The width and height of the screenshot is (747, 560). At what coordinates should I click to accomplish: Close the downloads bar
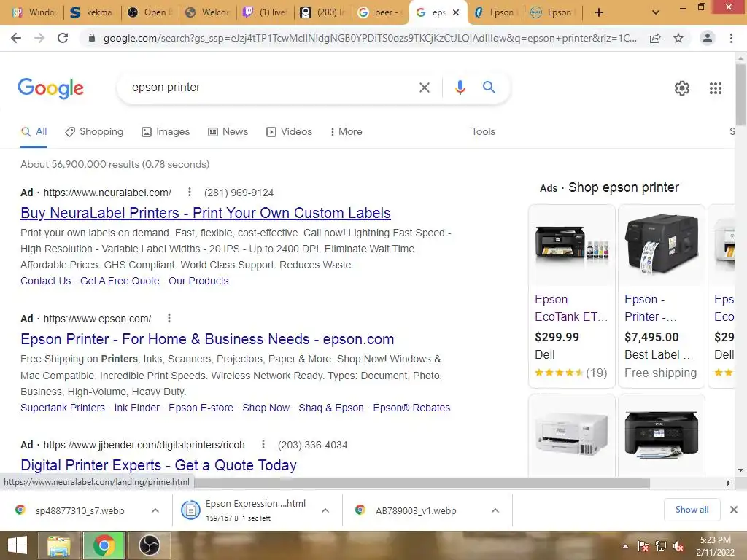click(734, 510)
